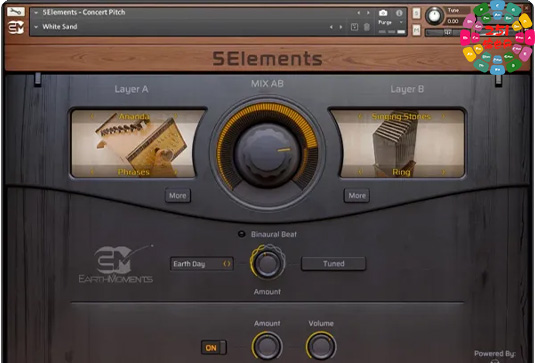Toggle the Tuned mode button

pos(333,264)
